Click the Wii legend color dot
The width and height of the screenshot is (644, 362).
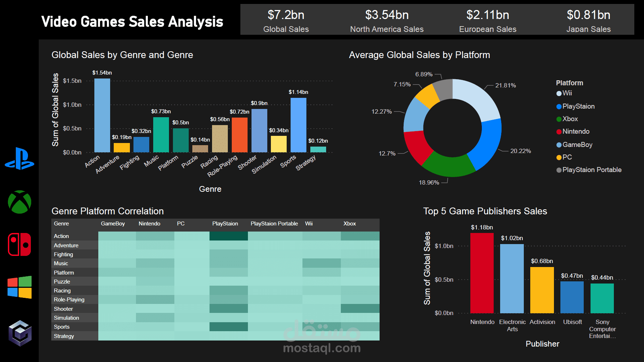559,93
